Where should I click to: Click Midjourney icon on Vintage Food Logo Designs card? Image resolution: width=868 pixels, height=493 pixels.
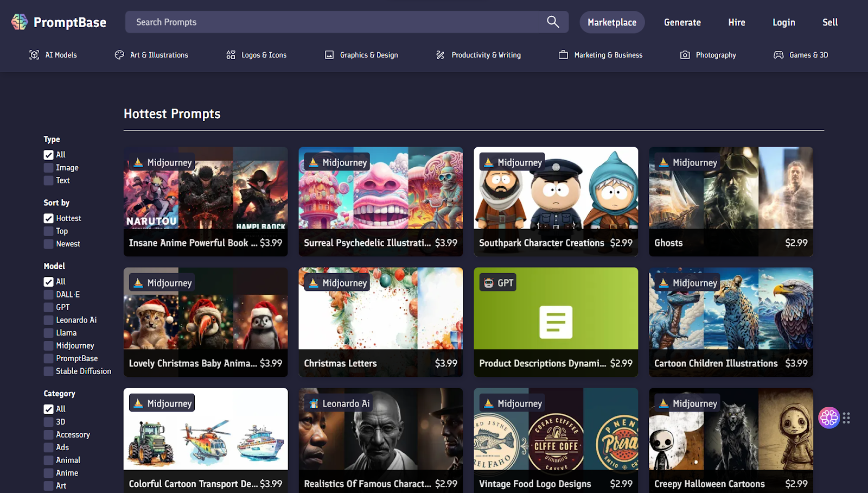[489, 403]
